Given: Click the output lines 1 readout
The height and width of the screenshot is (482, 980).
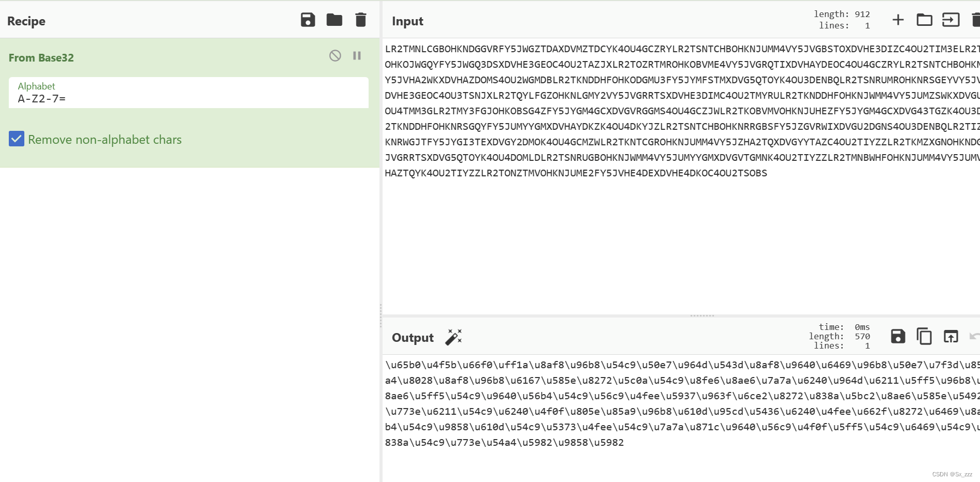Looking at the screenshot, I should pyautogui.click(x=842, y=346).
